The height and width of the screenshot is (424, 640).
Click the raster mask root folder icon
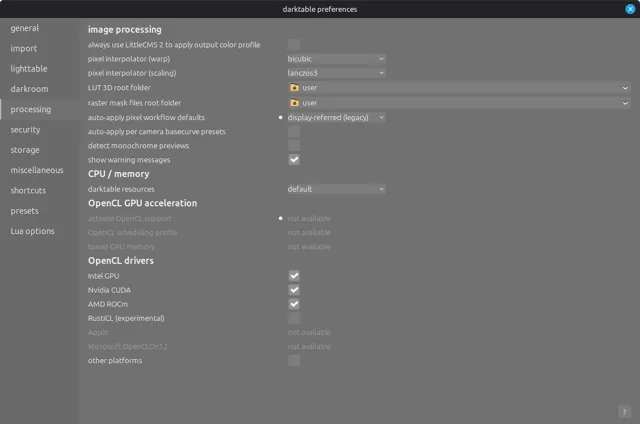pyautogui.click(x=294, y=102)
